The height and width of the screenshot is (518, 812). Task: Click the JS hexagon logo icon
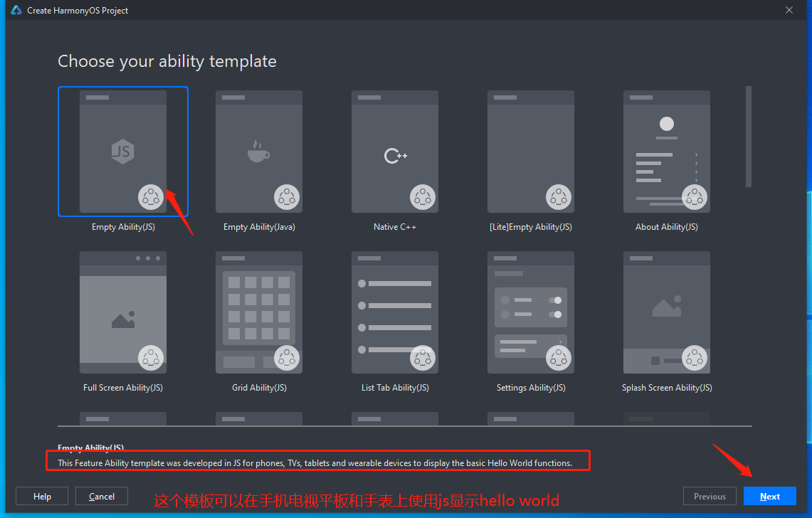(122, 152)
